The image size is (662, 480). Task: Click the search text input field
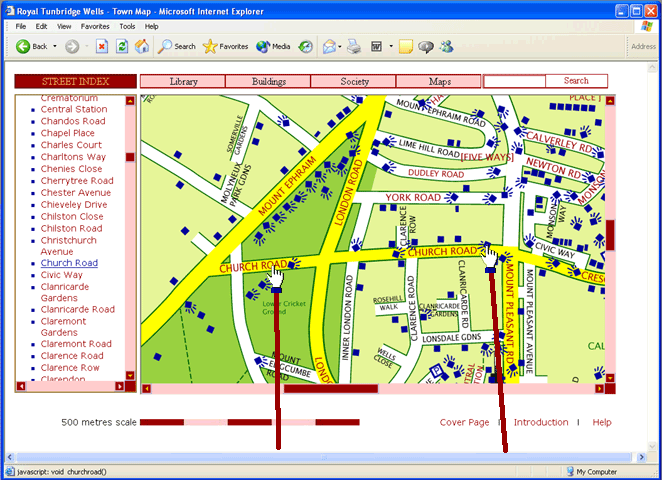514,81
